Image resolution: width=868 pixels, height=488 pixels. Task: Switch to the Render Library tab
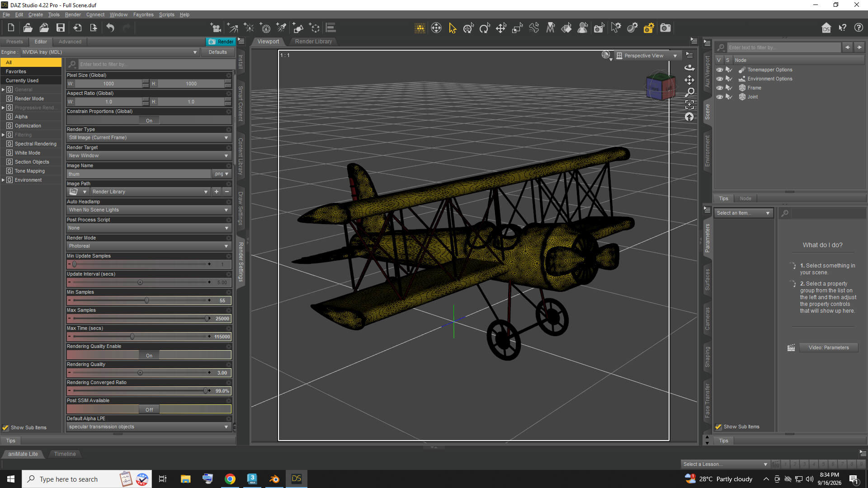[313, 41]
